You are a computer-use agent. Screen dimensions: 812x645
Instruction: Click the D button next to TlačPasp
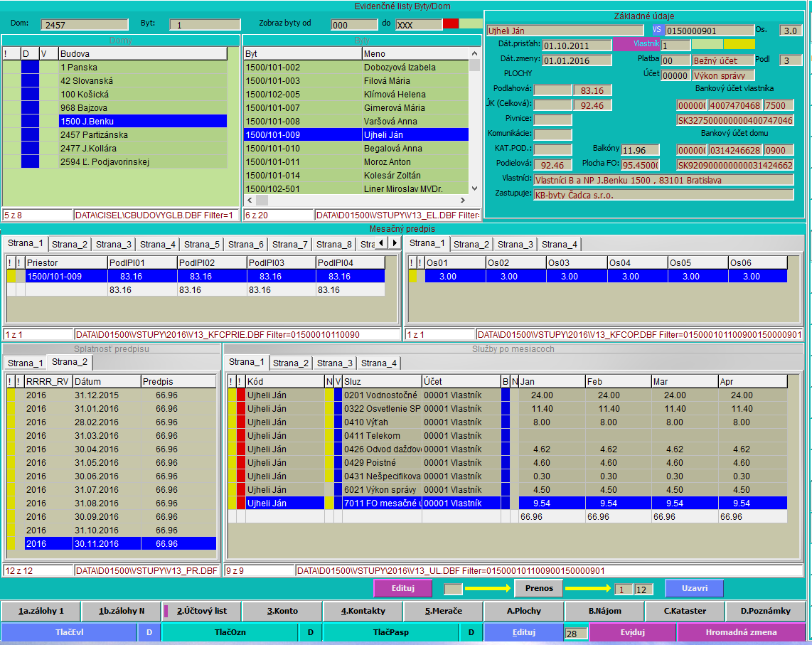(471, 632)
